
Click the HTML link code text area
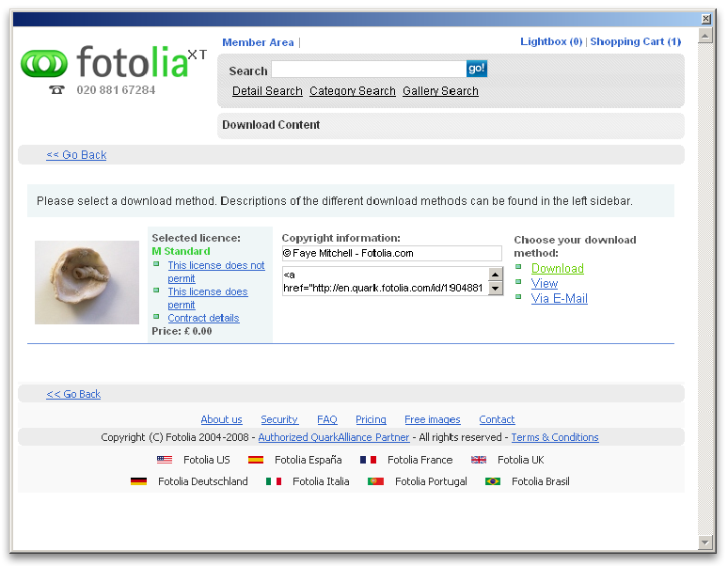pyautogui.click(x=386, y=281)
